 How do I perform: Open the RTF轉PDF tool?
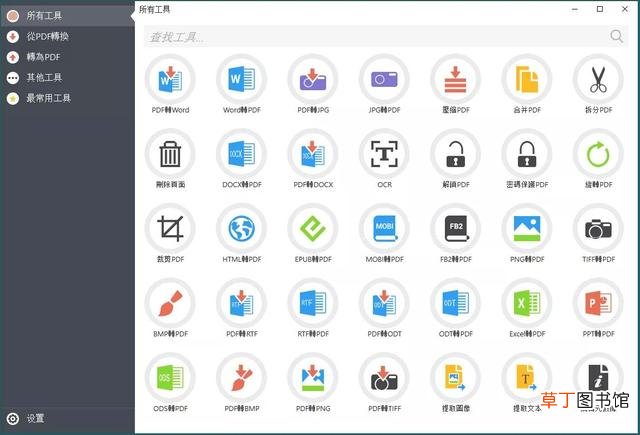313,304
